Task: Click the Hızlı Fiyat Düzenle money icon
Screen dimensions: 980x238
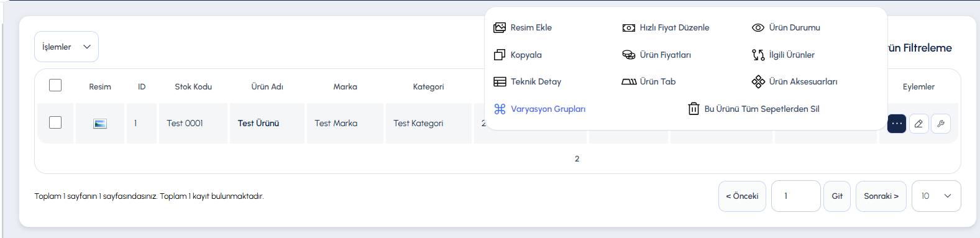Action: pos(629,27)
